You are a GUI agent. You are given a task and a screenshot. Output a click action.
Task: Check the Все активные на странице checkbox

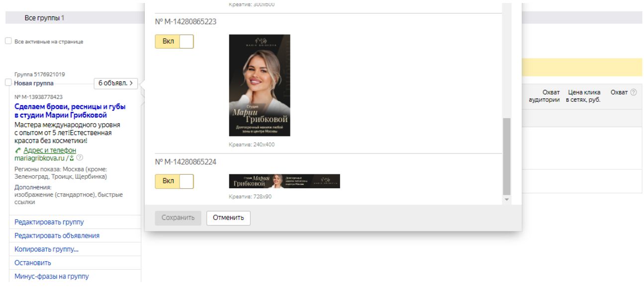click(8, 42)
